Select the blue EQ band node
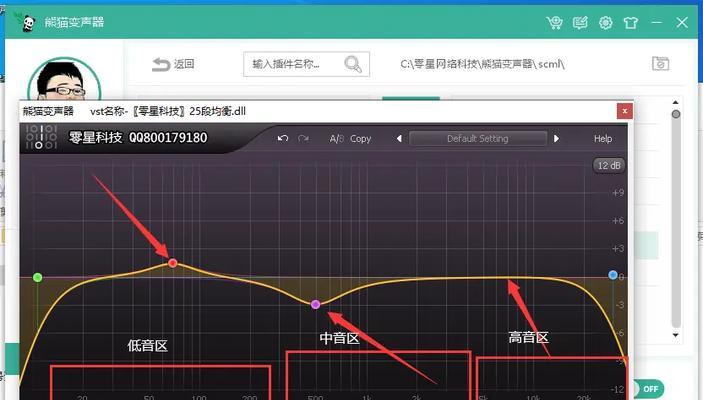 pyautogui.click(x=613, y=275)
